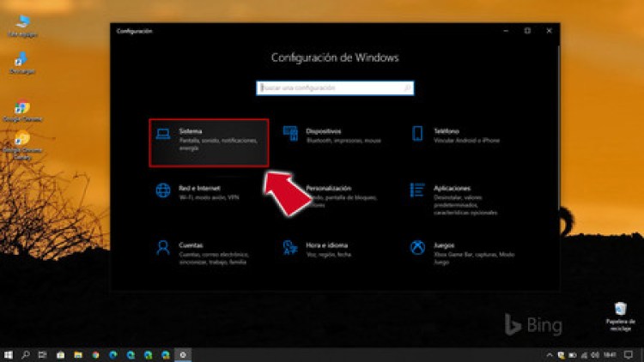Open the Sistema settings category

click(x=208, y=142)
